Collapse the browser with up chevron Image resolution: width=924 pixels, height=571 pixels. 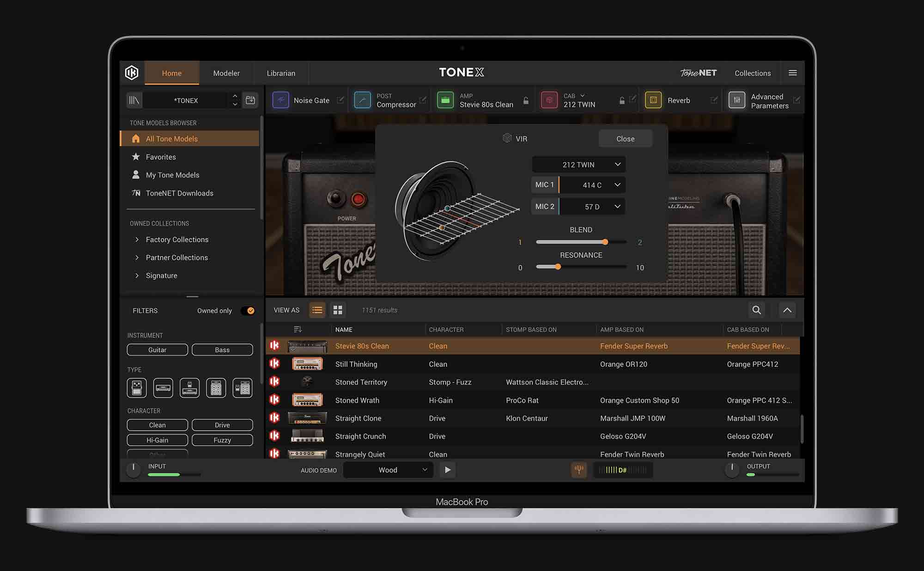pos(787,310)
